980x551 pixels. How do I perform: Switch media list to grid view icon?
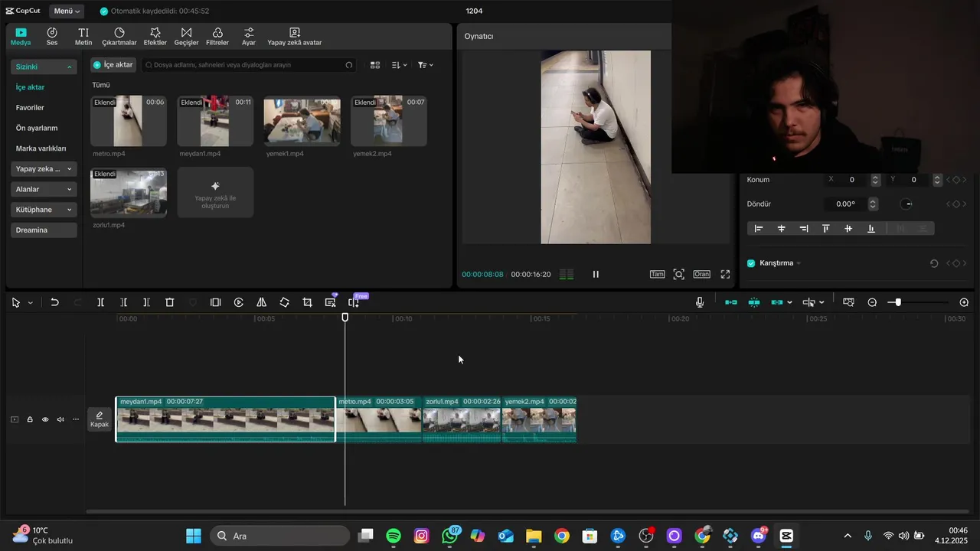[375, 65]
